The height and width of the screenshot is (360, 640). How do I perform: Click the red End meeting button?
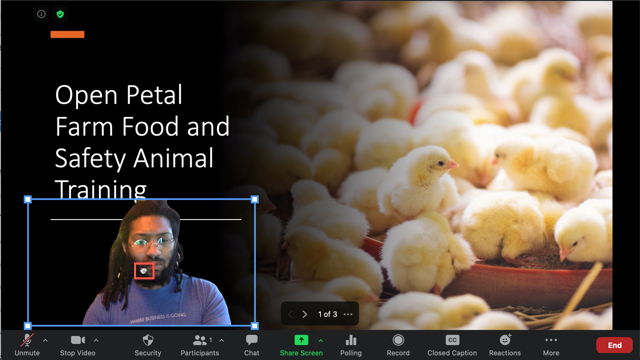tap(614, 345)
